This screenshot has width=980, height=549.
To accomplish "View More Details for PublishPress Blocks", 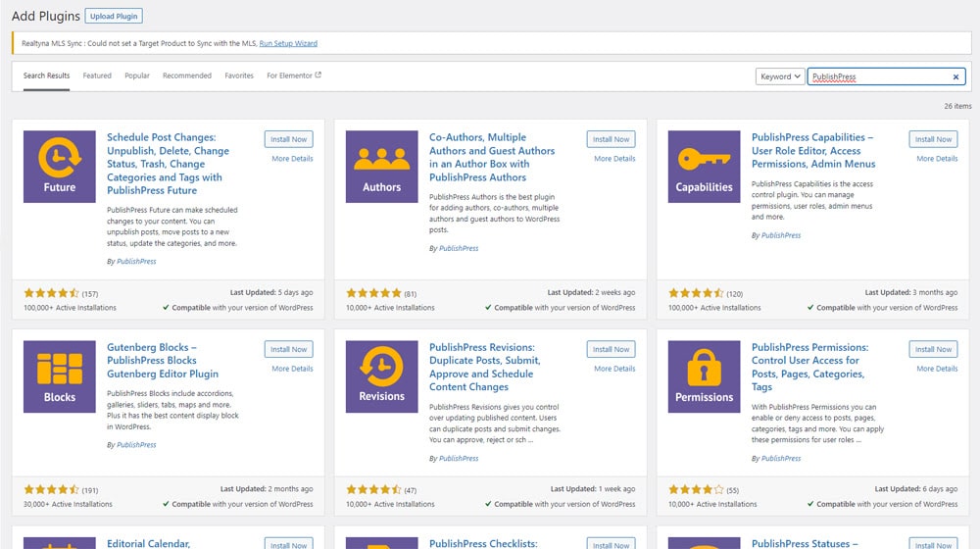I will [292, 369].
